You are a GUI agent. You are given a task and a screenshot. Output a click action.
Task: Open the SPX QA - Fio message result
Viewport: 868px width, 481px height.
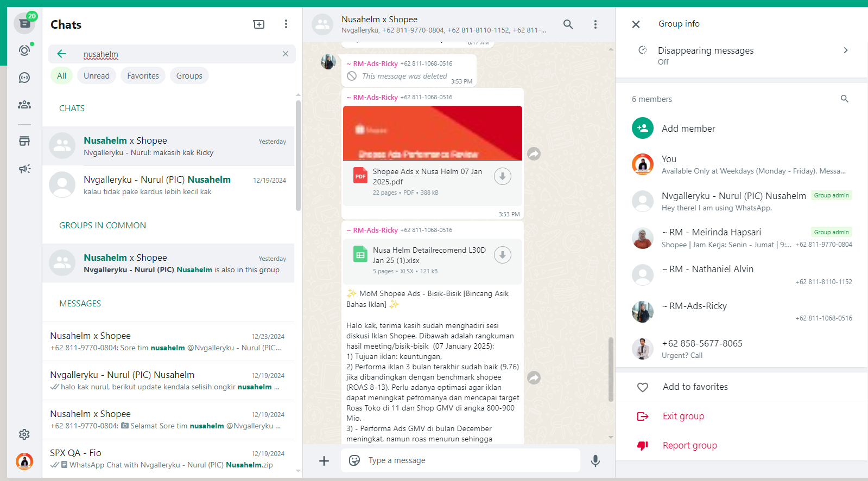(168, 459)
